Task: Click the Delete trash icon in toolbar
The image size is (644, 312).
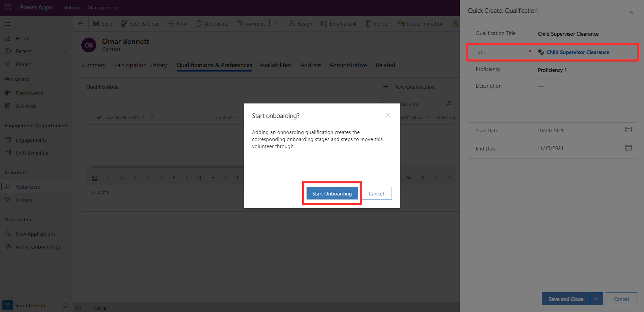Action: [368, 24]
